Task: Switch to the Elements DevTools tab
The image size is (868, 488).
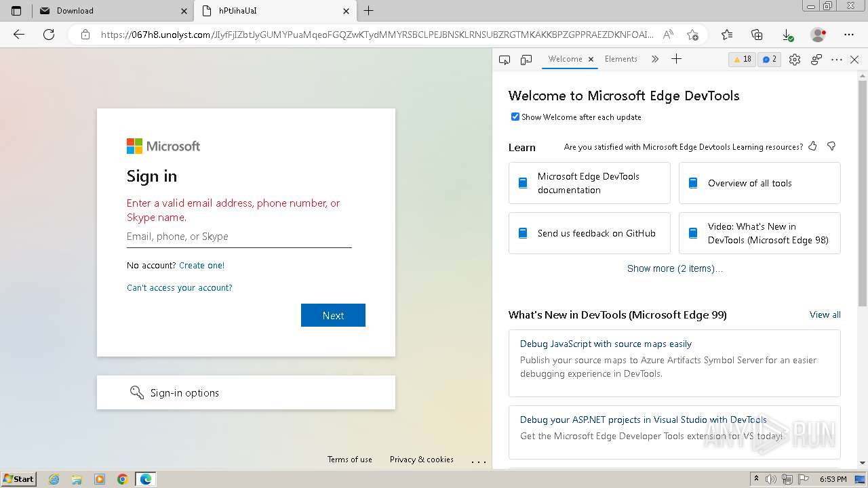Action: pyautogui.click(x=621, y=60)
